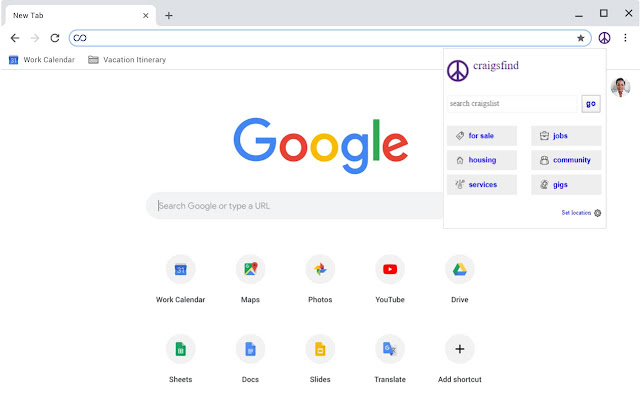This screenshot has height=400, width=640.
Task: Click the go button in craigsfind
Action: 591,104
